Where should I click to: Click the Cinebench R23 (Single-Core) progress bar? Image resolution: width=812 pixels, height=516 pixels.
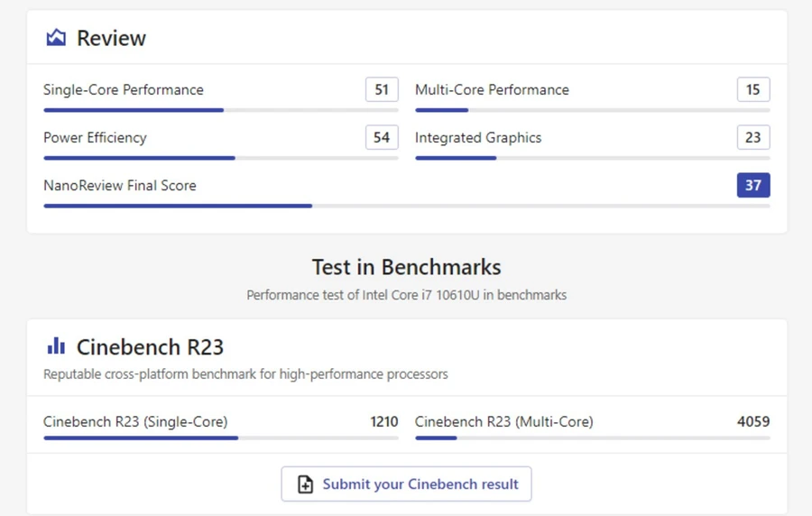point(221,438)
